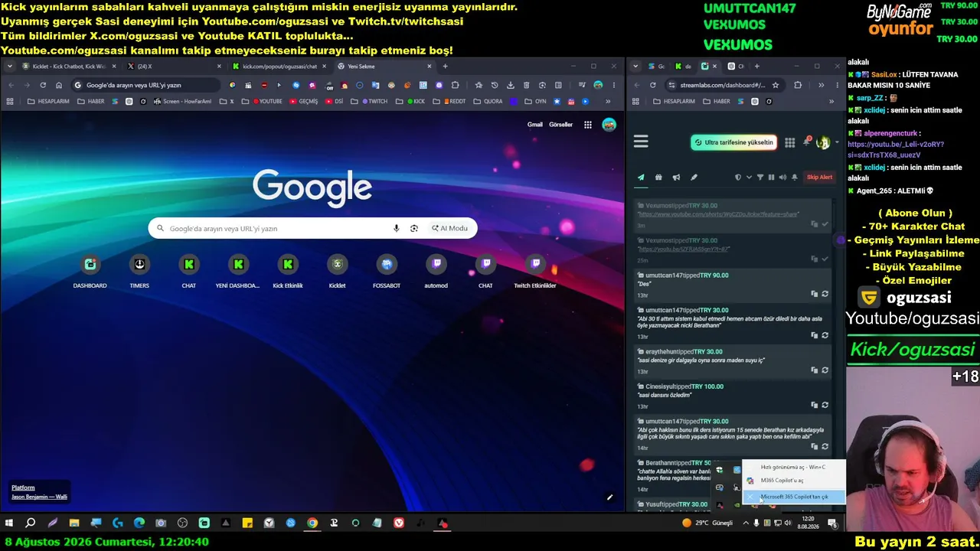Go to the home page in left Chrome
Screen dimensions: 980x551
coord(59,85)
